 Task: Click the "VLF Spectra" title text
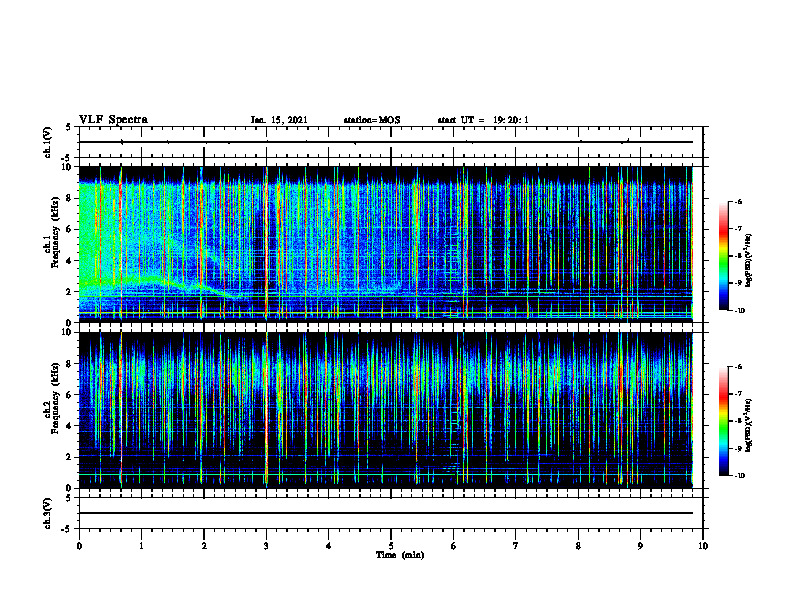[x=113, y=120]
